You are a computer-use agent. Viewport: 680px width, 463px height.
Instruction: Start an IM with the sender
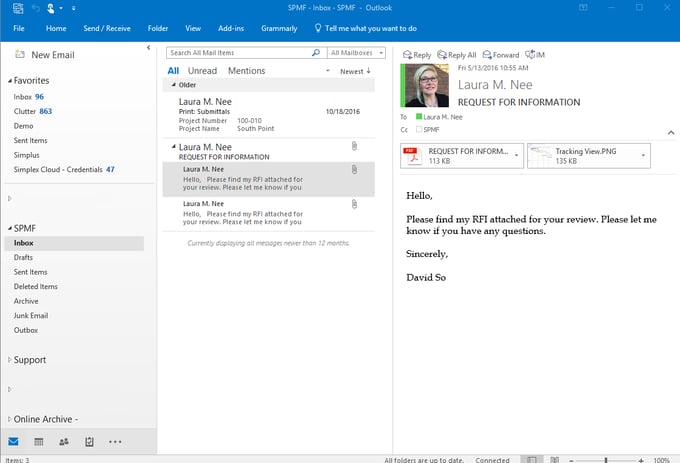click(535, 55)
